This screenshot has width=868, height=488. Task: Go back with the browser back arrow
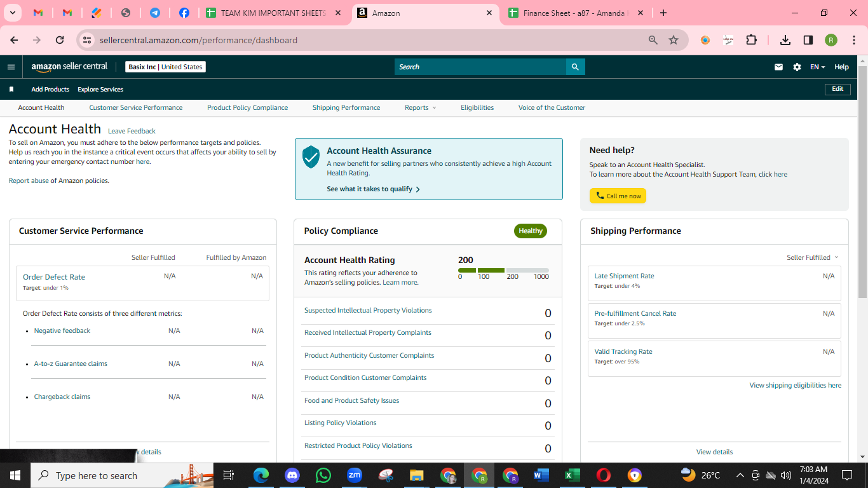point(14,40)
